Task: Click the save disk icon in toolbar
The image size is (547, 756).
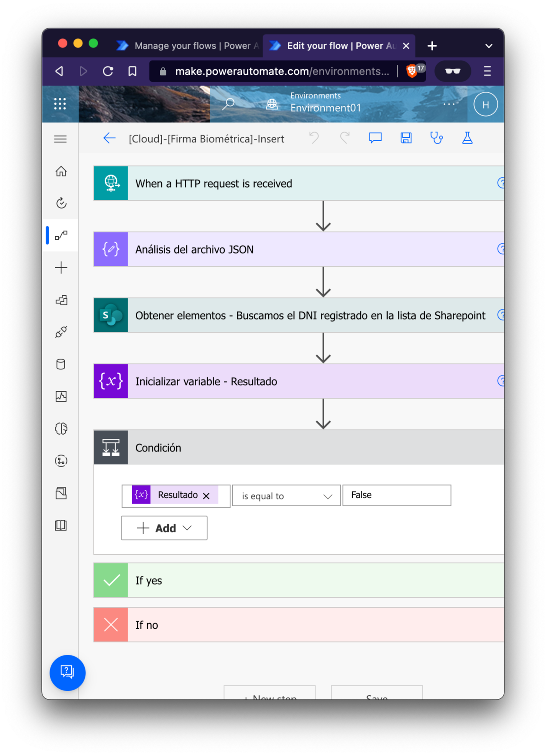Action: [x=406, y=138]
